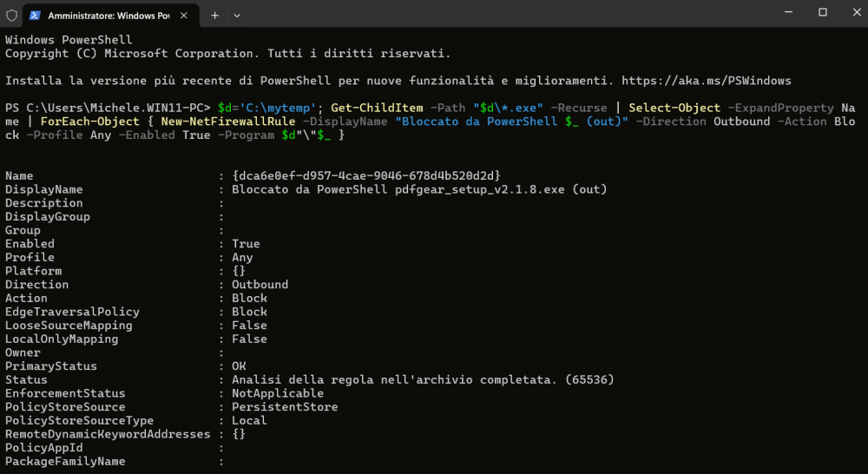The width and height of the screenshot is (868, 474).
Task: Click the EdgeTraversalPolicy value Block
Action: tap(250, 312)
